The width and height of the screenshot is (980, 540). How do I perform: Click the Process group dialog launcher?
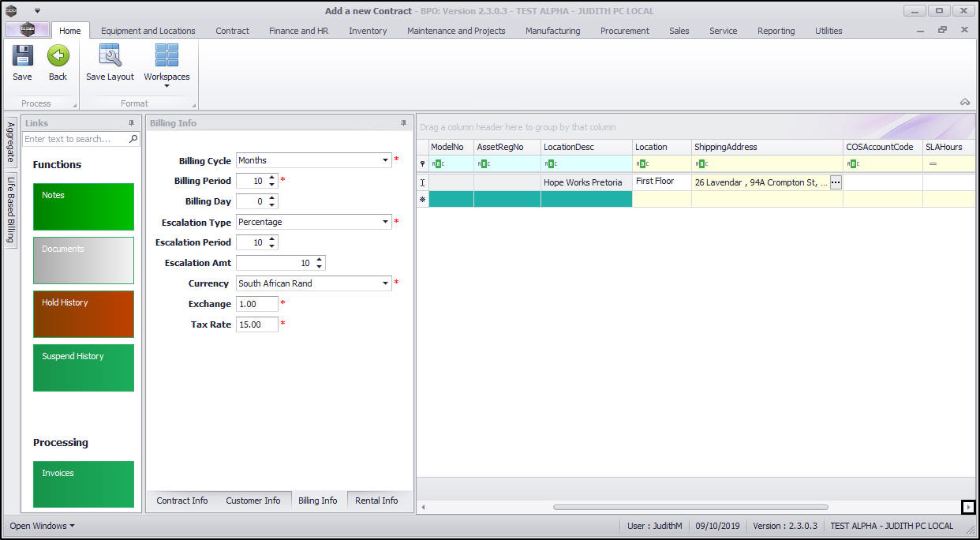tap(75, 105)
